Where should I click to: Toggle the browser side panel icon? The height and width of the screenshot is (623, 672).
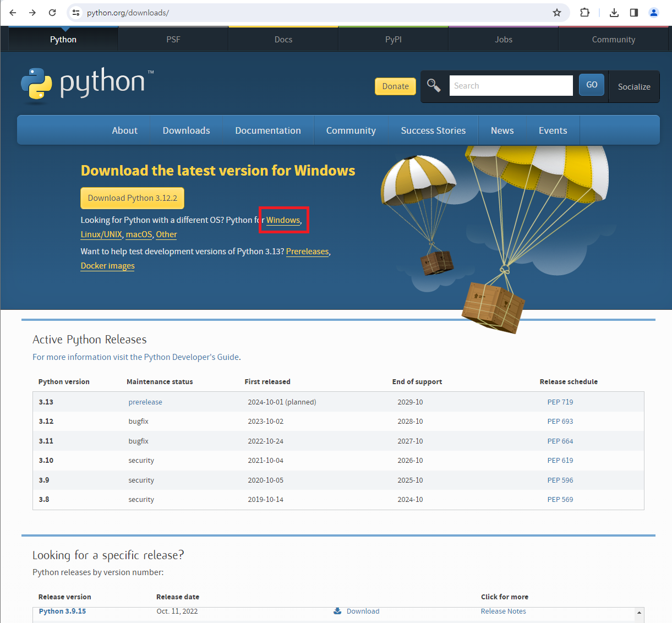634,13
